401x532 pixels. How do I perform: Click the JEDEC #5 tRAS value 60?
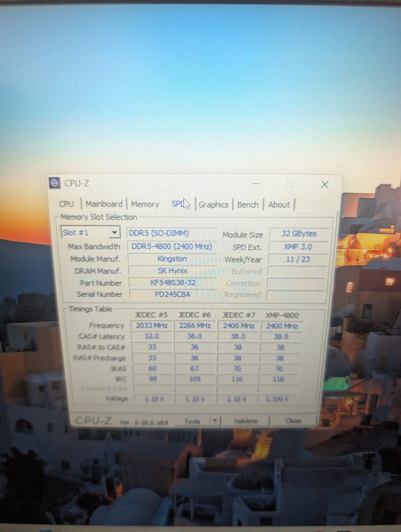coord(152,368)
